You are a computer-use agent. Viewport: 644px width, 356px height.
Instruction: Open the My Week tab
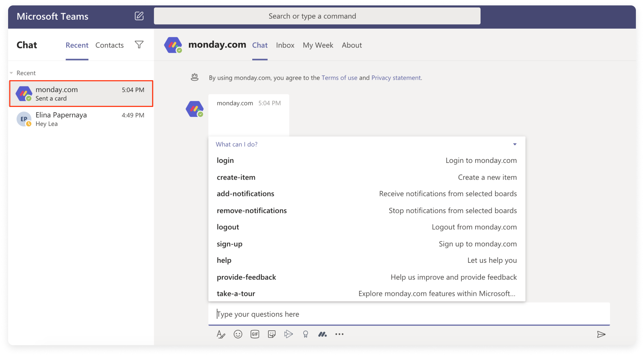tap(318, 45)
